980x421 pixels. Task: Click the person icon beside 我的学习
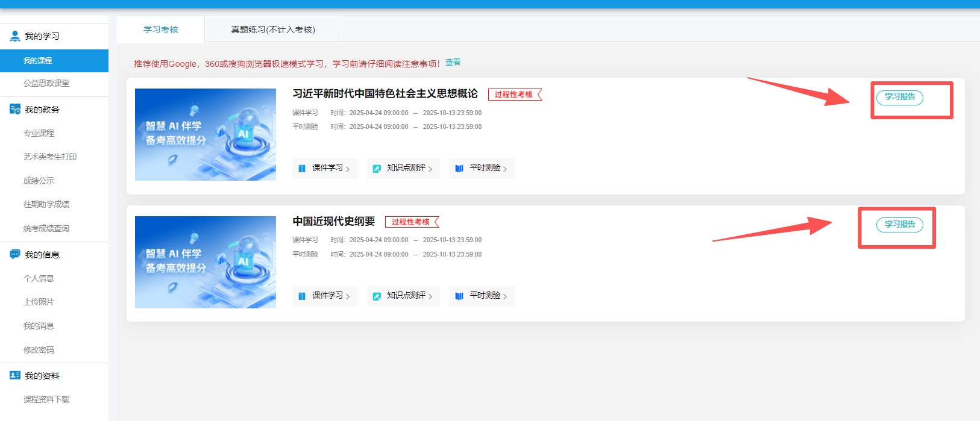15,36
